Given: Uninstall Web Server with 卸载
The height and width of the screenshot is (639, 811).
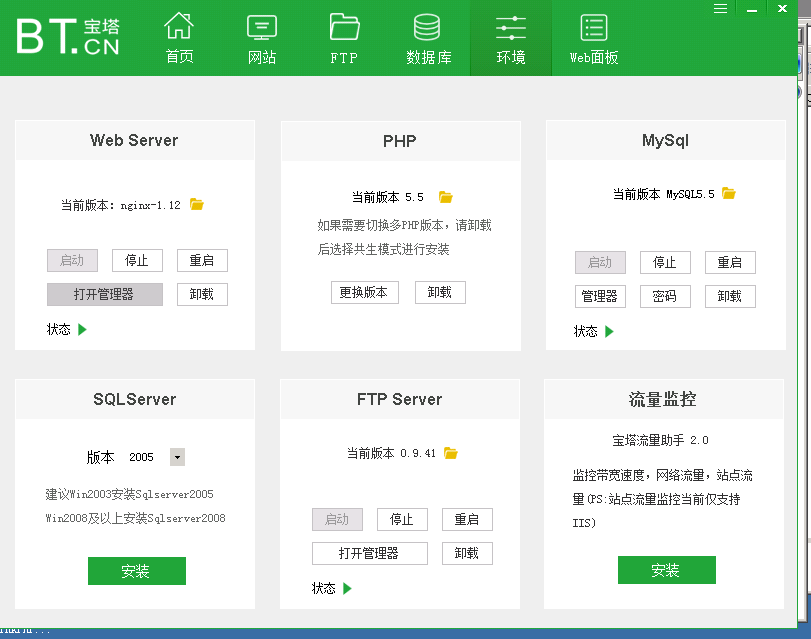Looking at the screenshot, I should [202, 294].
